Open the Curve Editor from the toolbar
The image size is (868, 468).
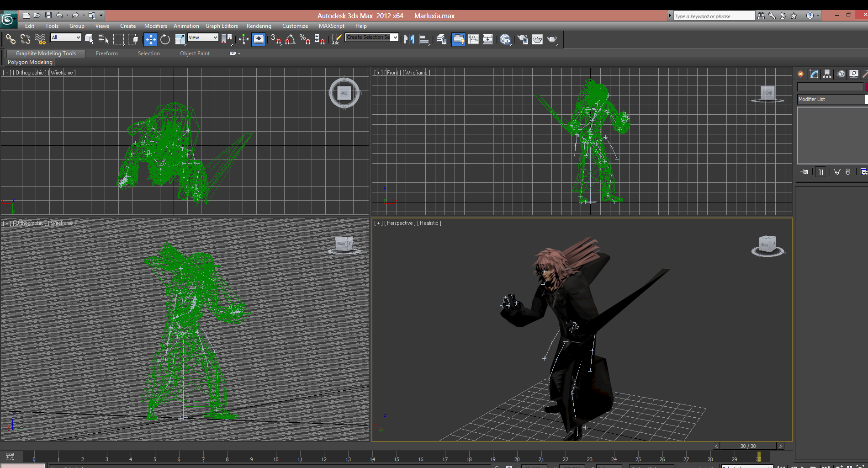(x=473, y=39)
